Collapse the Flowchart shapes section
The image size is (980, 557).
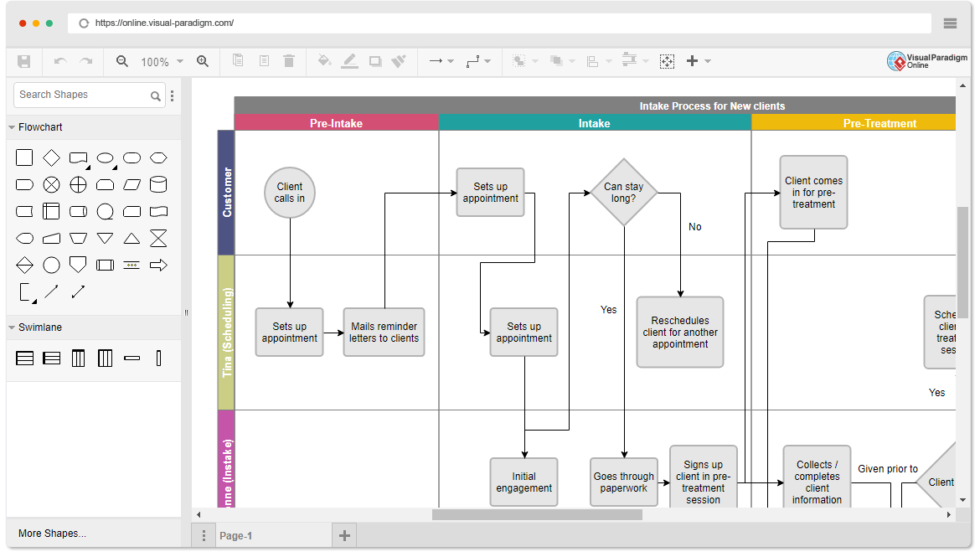[12, 127]
